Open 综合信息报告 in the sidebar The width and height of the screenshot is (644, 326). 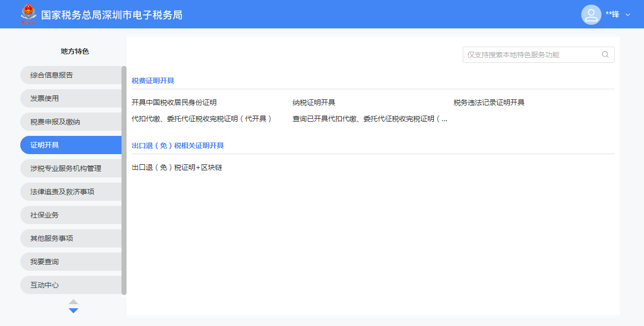tap(71, 75)
